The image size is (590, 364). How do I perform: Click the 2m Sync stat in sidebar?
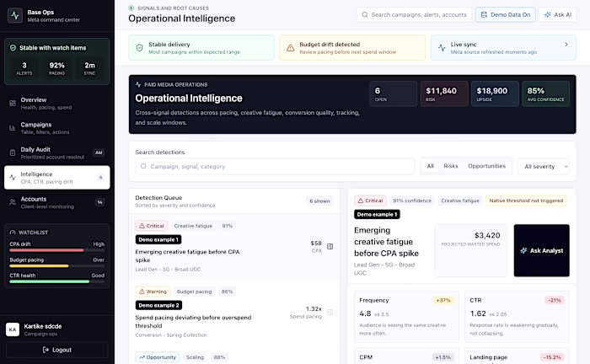(89, 68)
